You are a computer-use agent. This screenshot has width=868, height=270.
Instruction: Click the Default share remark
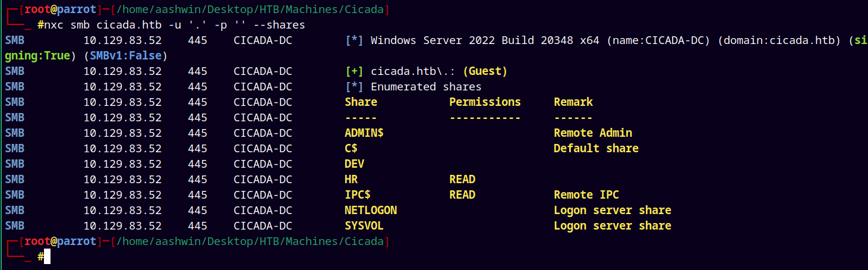pyautogui.click(x=596, y=148)
